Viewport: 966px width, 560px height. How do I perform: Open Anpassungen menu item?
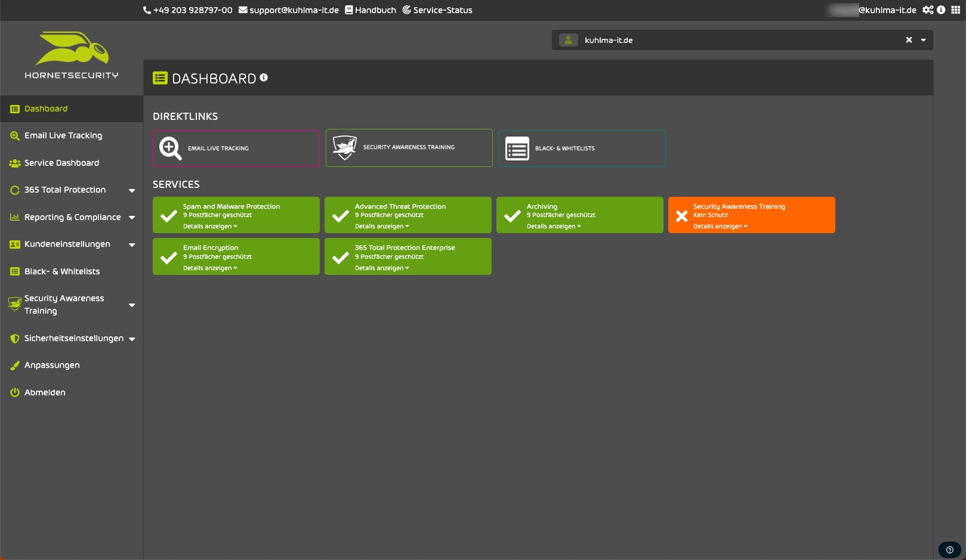click(72, 366)
